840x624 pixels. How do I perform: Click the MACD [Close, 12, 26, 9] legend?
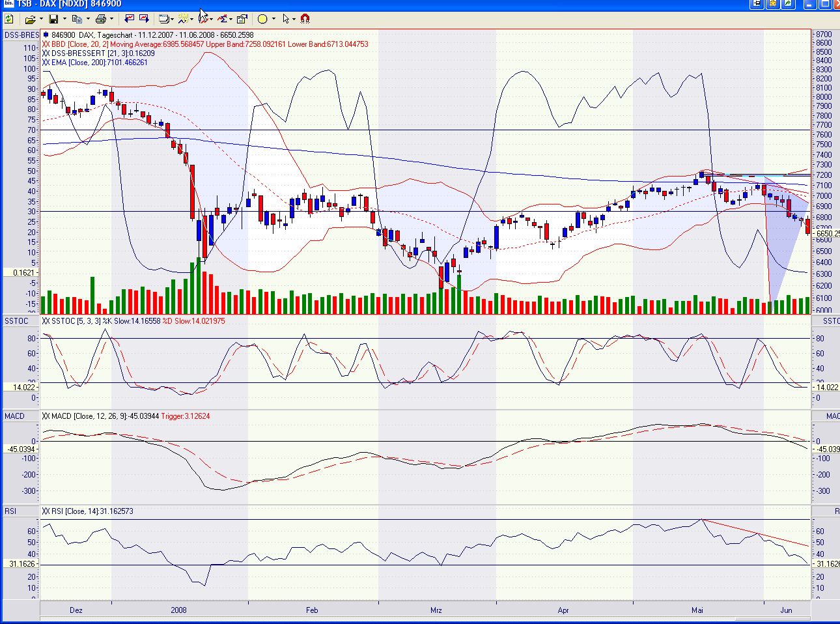point(126,416)
